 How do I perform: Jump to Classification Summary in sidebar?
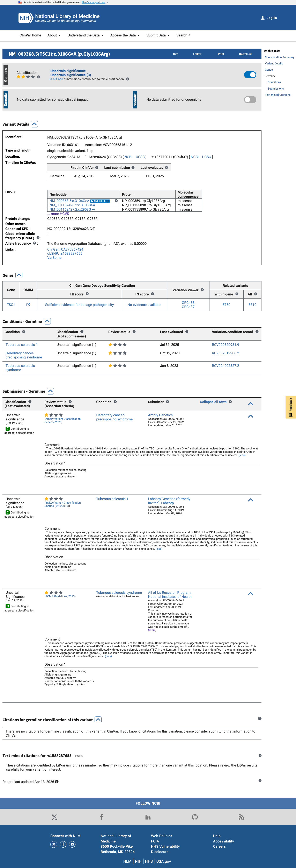click(x=280, y=57)
